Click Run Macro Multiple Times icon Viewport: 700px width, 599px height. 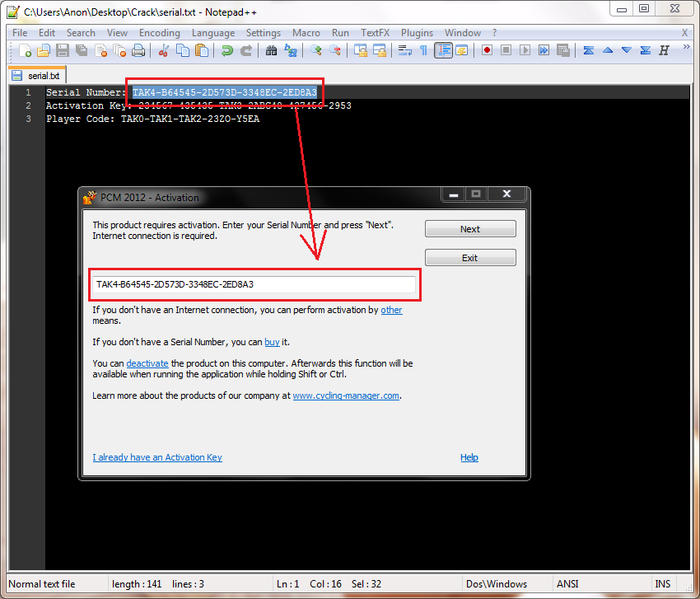[544, 50]
